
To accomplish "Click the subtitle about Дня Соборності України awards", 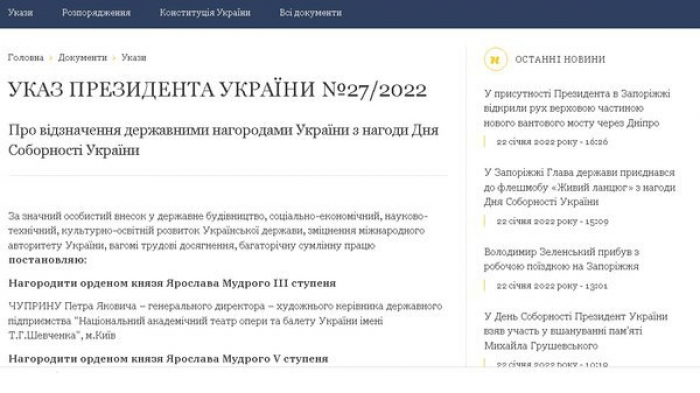I will (x=223, y=140).
